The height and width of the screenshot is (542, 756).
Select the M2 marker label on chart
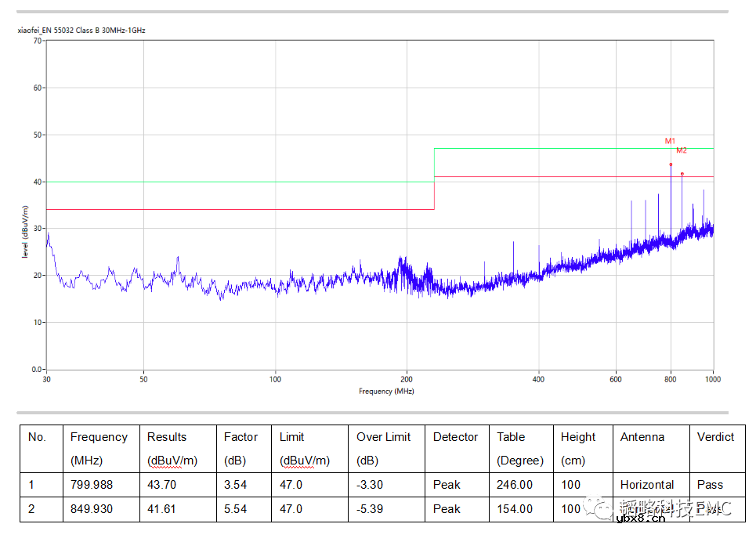click(x=681, y=150)
